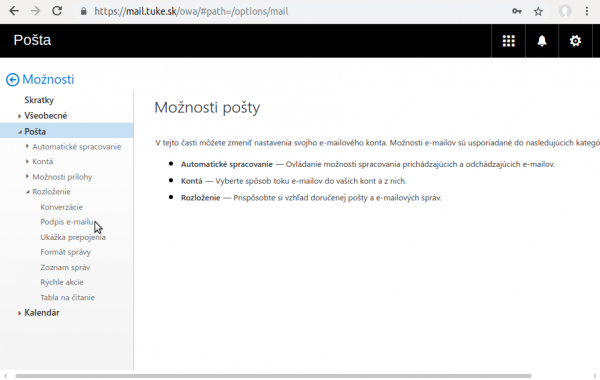This screenshot has width=600, height=380.
Task: Open Rozloženie sidebar item
Action: tap(51, 192)
